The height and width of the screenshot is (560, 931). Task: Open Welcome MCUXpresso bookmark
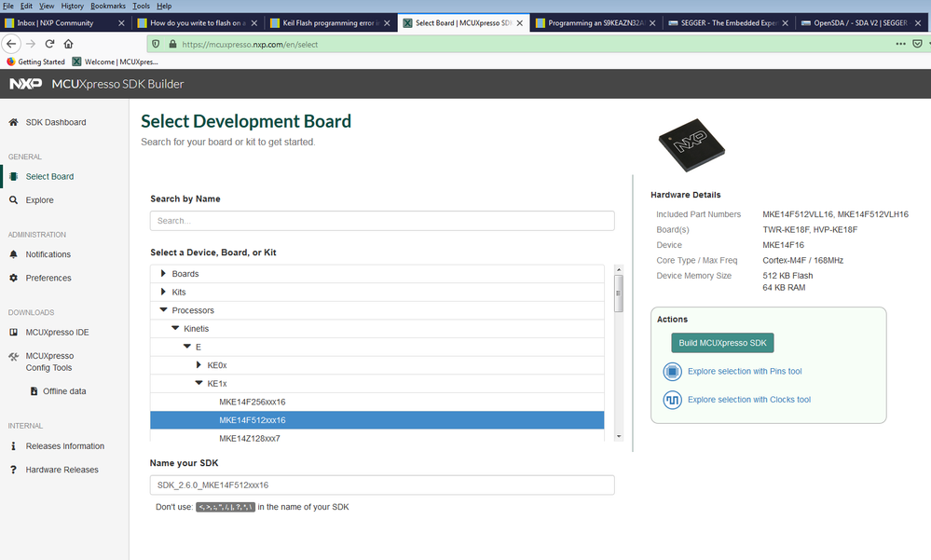[x=116, y=61]
